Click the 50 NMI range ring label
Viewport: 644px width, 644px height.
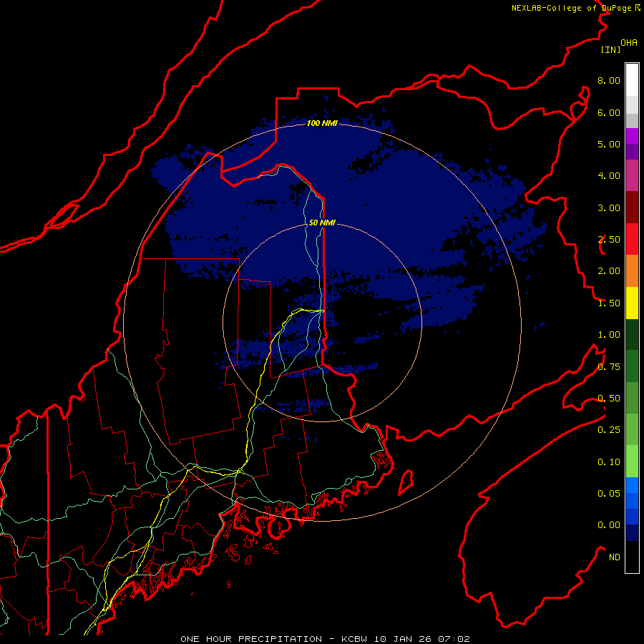322,223
